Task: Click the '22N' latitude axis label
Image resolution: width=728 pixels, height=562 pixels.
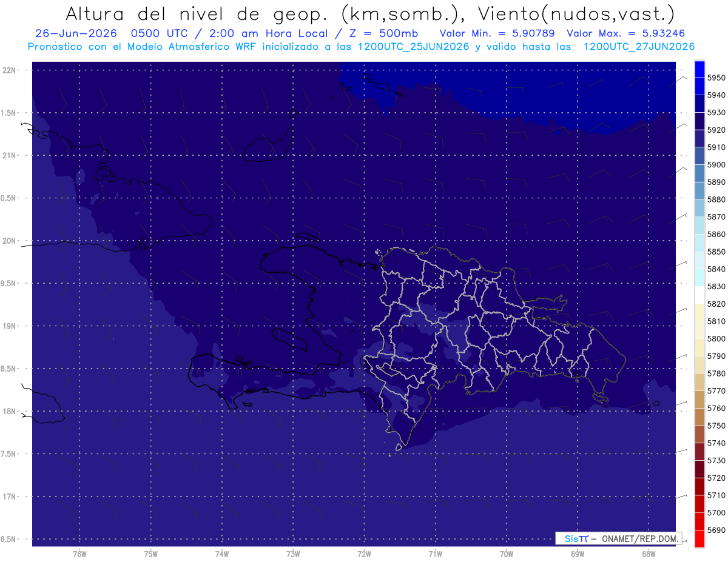Action: (9, 70)
